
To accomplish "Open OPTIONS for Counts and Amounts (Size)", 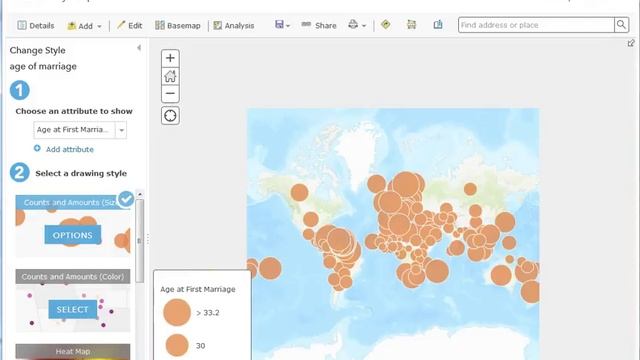I will tap(73, 235).
